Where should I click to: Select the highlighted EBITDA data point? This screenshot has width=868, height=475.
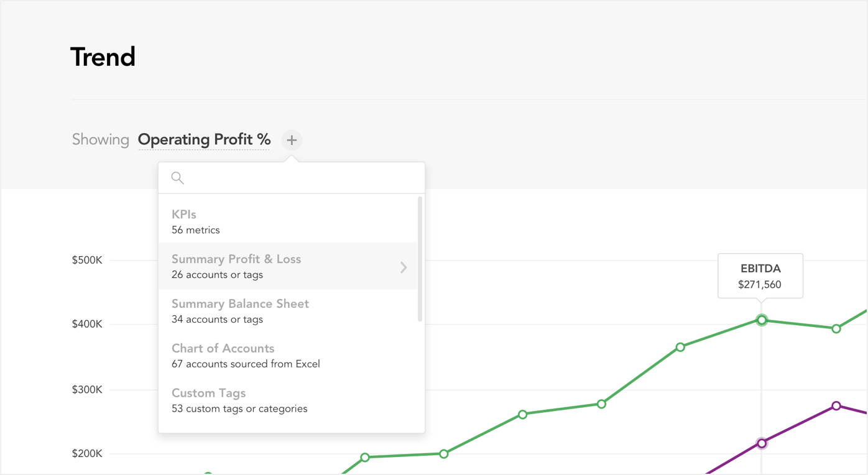(x=762, y=320)
